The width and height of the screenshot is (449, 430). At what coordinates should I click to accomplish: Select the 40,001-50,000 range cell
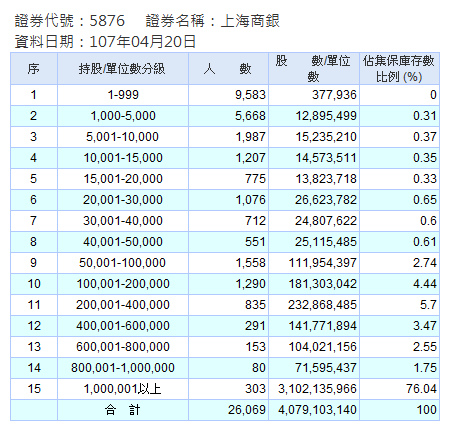pyautogui.click(x=123, y=242)
